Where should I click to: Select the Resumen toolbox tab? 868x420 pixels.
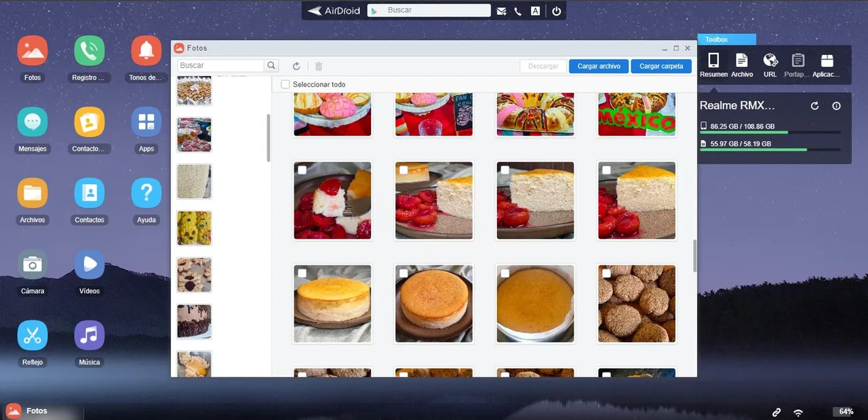713,65
